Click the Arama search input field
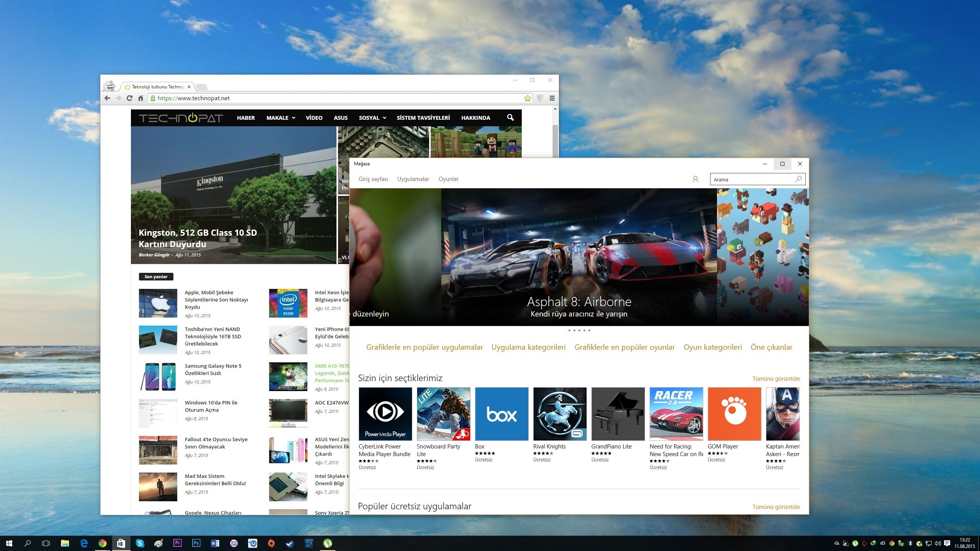Image resolution: width=980 pixels, height=551 pixels. click(750, 179)
